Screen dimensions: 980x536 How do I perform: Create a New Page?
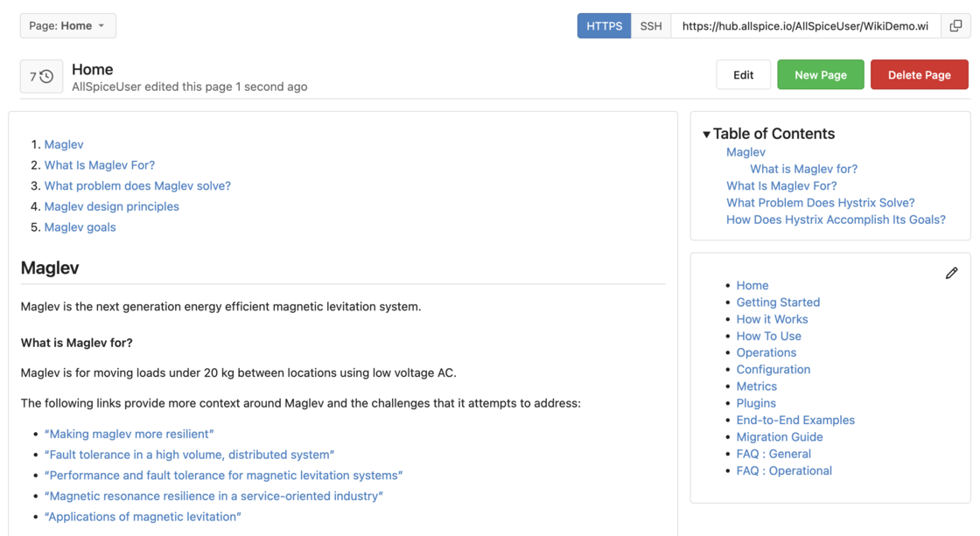click(x=820, y=75)
